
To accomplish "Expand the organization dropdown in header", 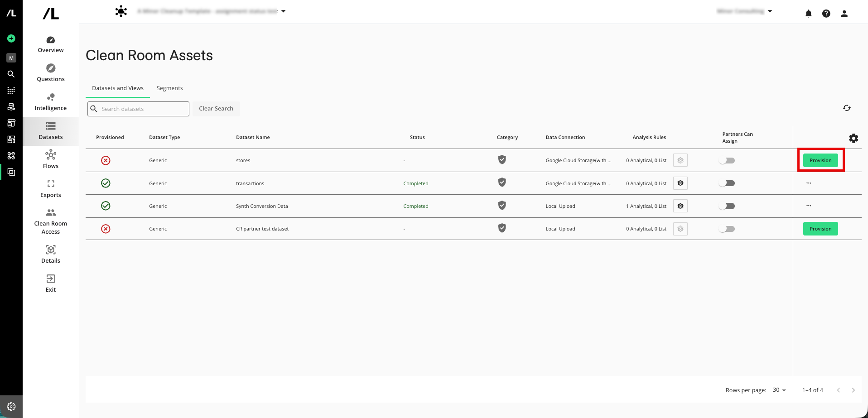I will (x=770, y=11).
